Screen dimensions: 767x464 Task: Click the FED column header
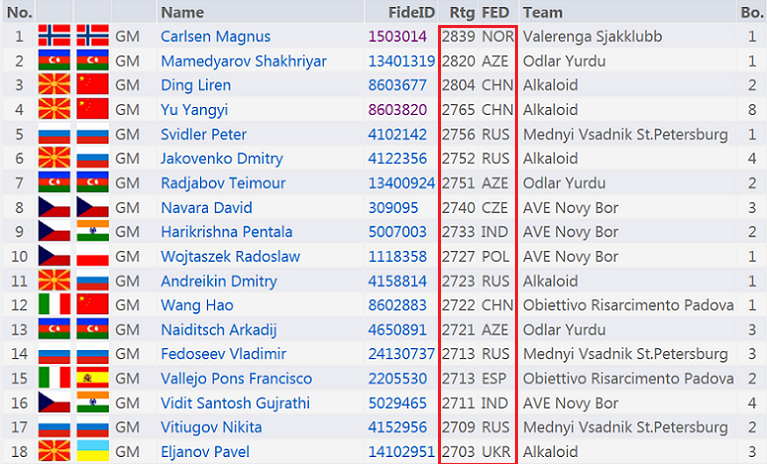(x=496, y=12)
